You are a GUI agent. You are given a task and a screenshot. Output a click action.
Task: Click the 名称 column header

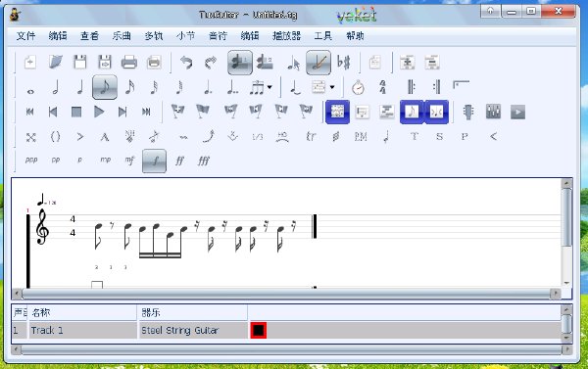[82, 312]
